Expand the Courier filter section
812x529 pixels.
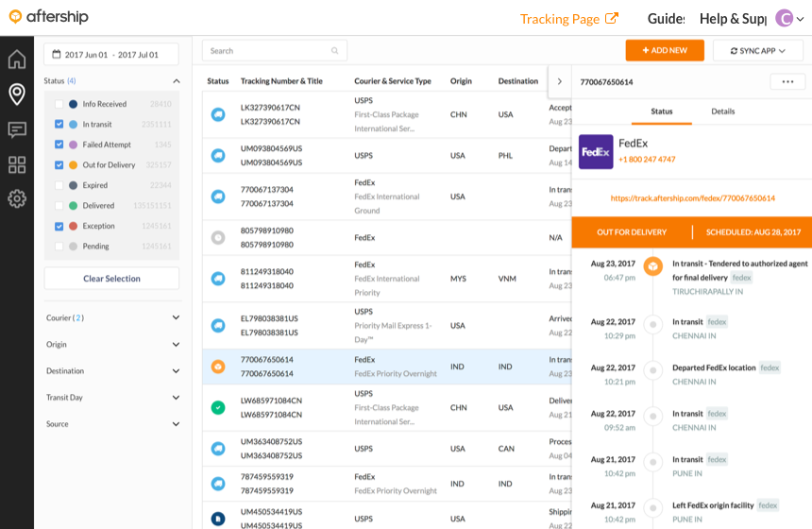pos(176,317)
